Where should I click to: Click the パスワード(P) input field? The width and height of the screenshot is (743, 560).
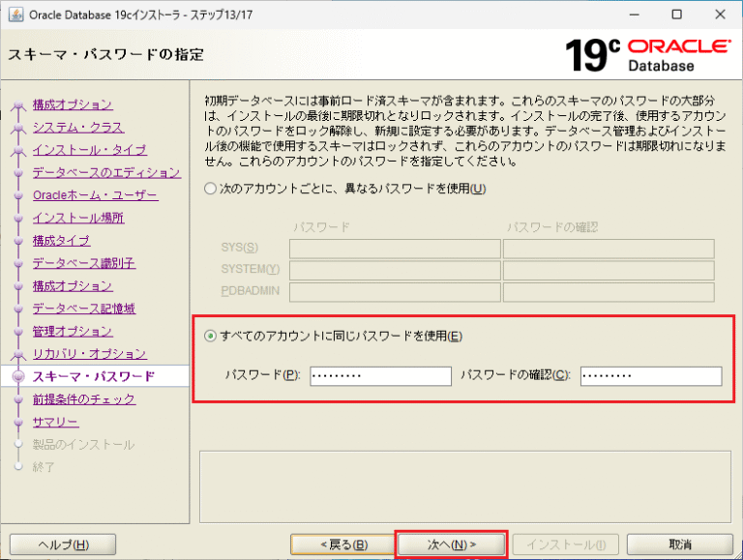[380, 376]
